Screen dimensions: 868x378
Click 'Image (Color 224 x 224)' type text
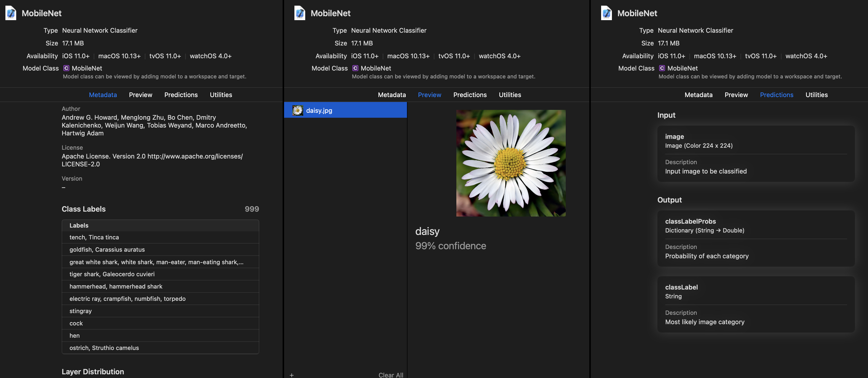[x=699, y=145]
